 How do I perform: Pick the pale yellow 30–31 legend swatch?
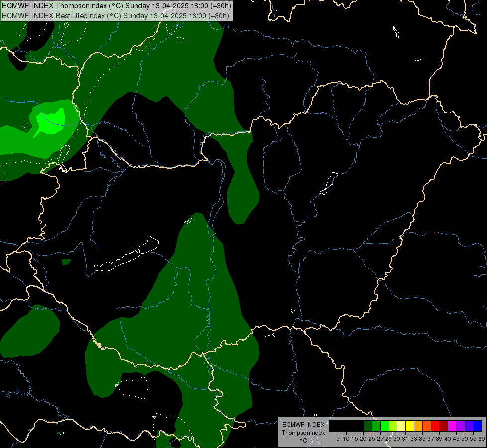401,426
